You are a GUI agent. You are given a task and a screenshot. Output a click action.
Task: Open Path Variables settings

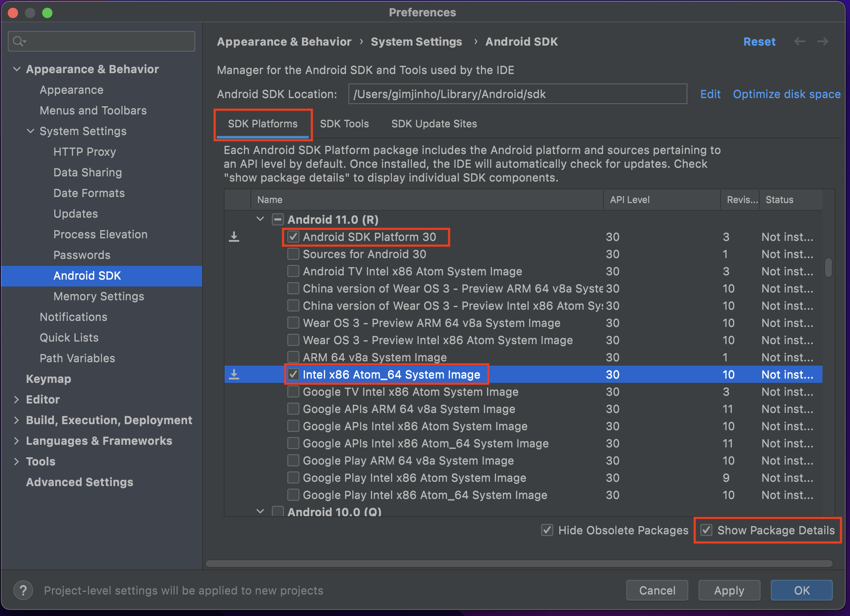coord(77,358)
